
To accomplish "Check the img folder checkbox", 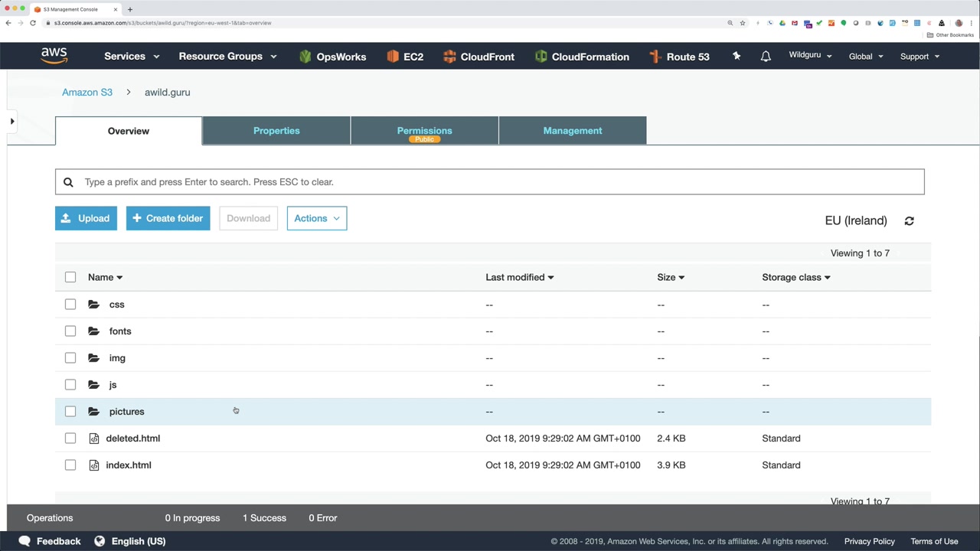I will pos(70,358).
